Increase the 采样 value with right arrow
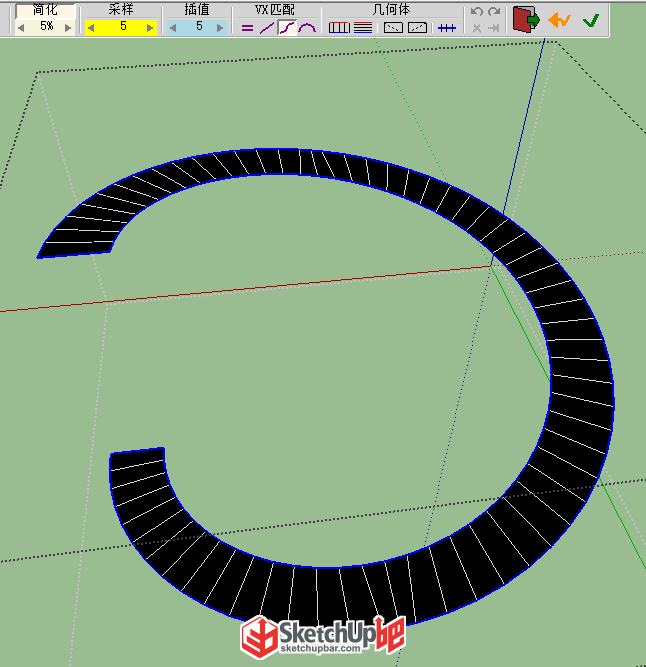The width and height of the screenshot is (646, 667). point(150,28)
